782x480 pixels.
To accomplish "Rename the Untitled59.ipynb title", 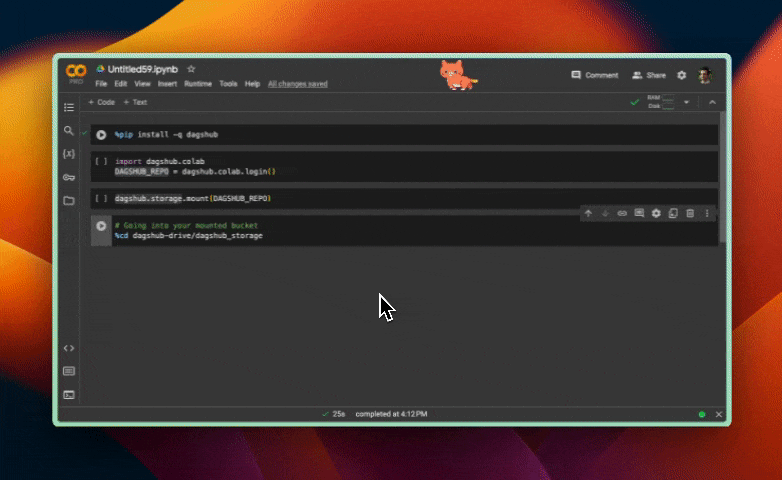I will (x=143, y=69).
